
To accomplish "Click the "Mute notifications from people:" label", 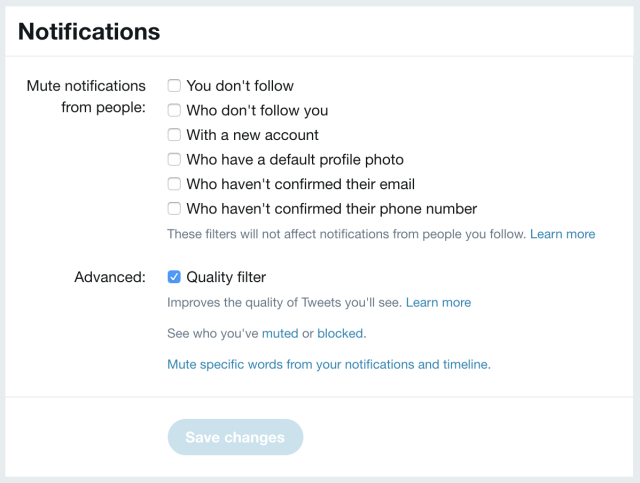I will coord(86,97).
